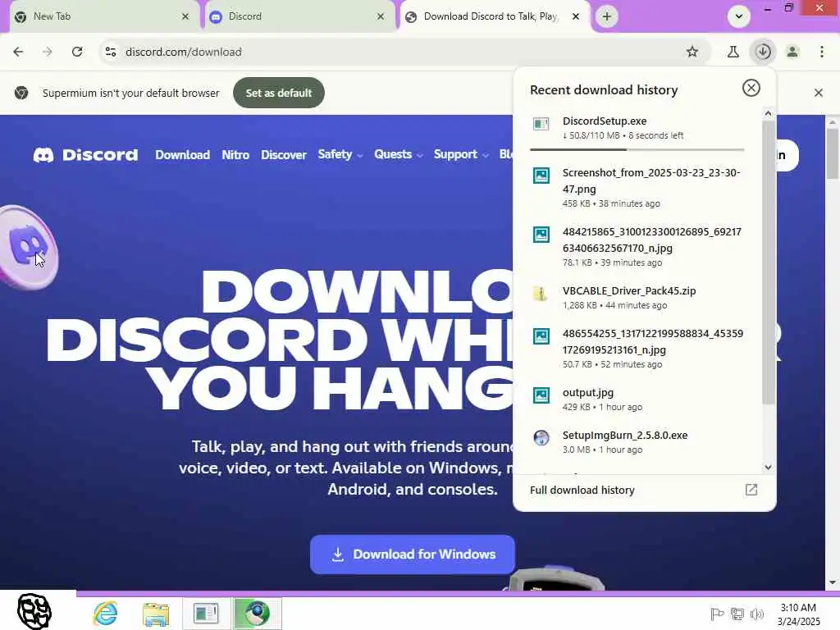Click VBCABLE_Driver_Pack45.zip filename
840x630 pixels.
point(629,291)
